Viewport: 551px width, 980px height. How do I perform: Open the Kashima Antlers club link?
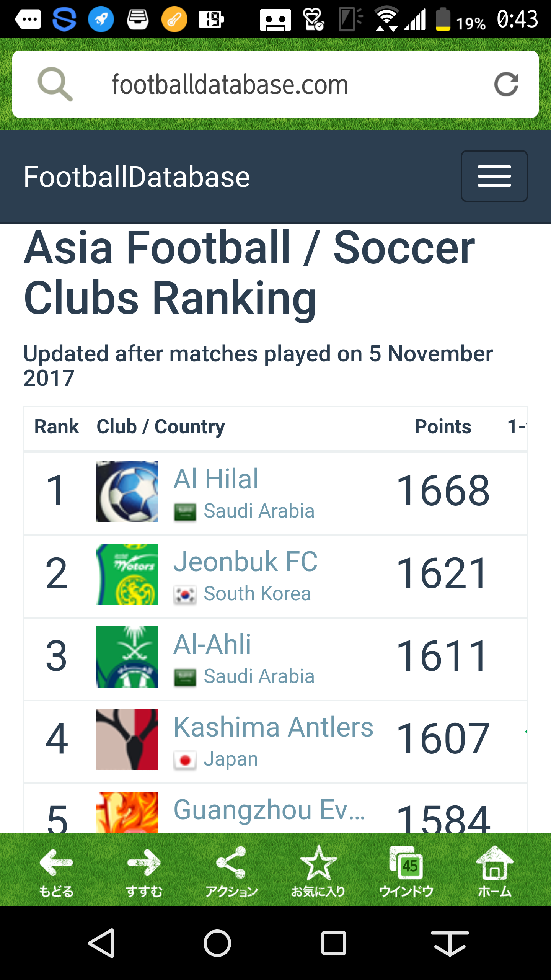[273, 727]
